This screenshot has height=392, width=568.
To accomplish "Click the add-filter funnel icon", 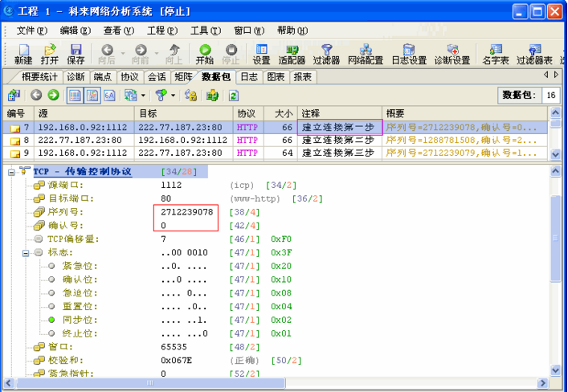I will (161, 96).
